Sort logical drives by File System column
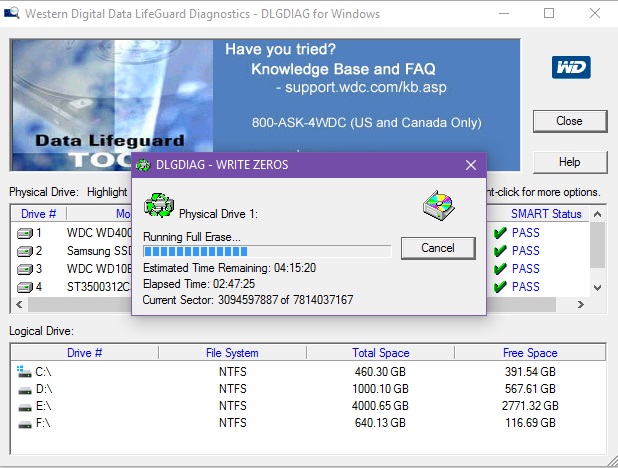 [x=231, y=353]
